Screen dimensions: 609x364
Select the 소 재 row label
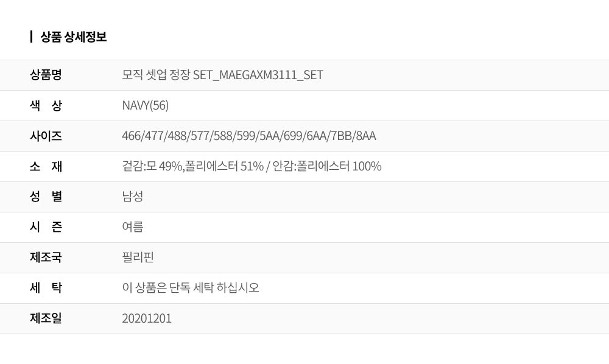point(46,166)
